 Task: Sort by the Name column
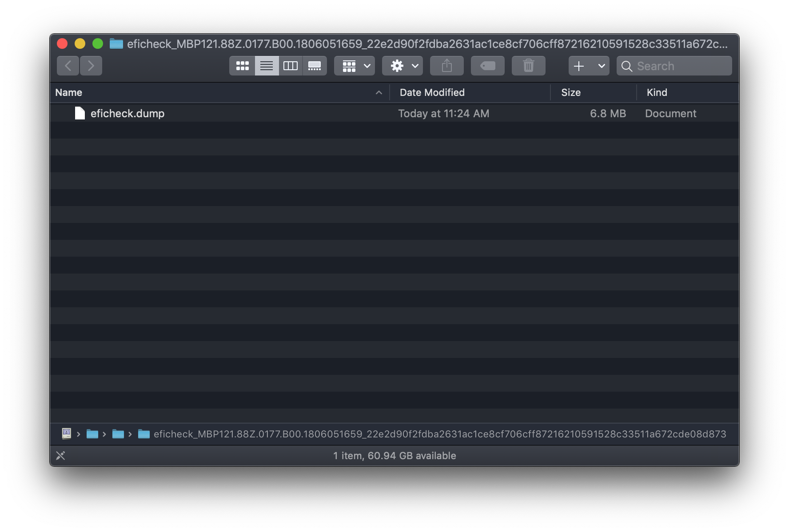coord(219,92)
